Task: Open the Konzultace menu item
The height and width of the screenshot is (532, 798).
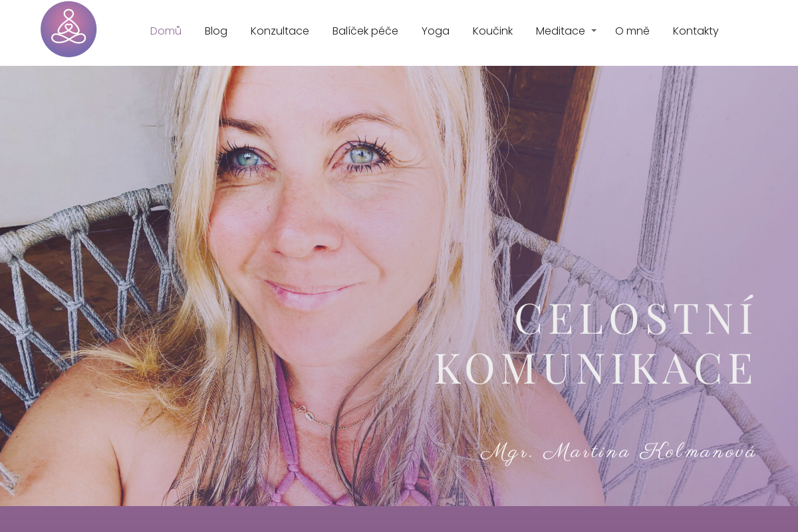Action: coord(280,31)
